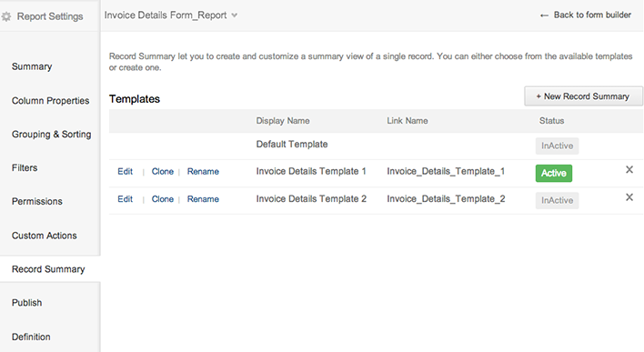Click Back to form builder link
The width and height of the screenshot is (644, 352).
tap(592, 15)
